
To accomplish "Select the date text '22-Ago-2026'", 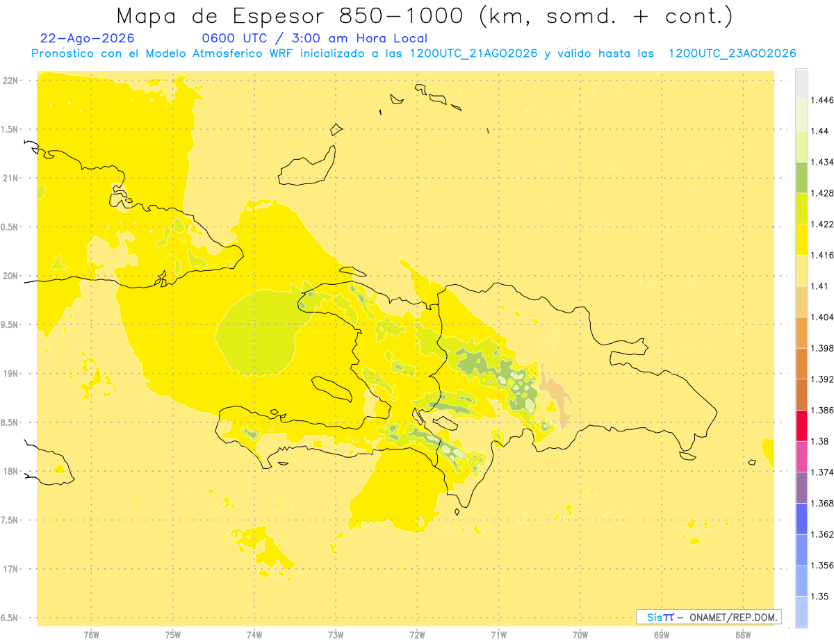I will [88, 39].
